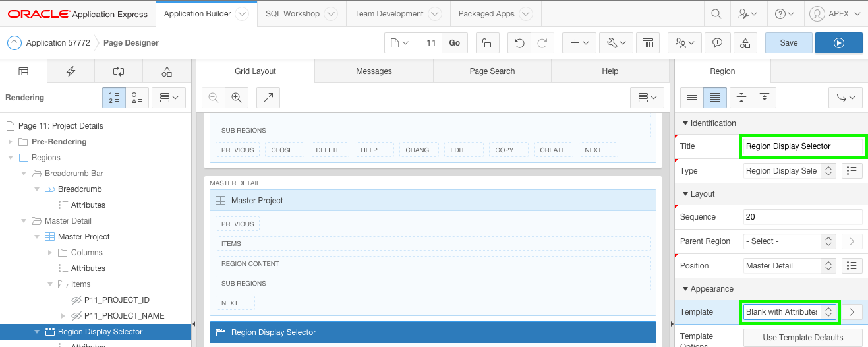Show common properties icon in Region pane
The image size is (868, 347).
coord(692,98)
